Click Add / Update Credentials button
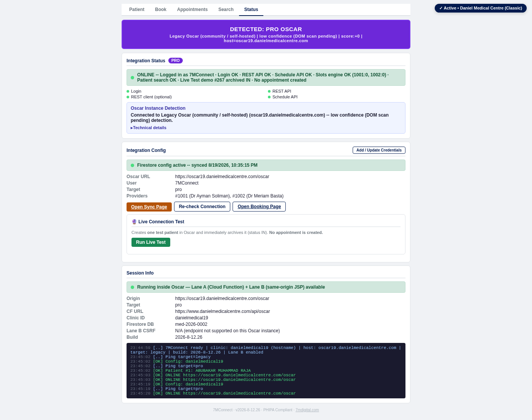The image size is (532, 420). pyautogui.click(x=379, y=150)
